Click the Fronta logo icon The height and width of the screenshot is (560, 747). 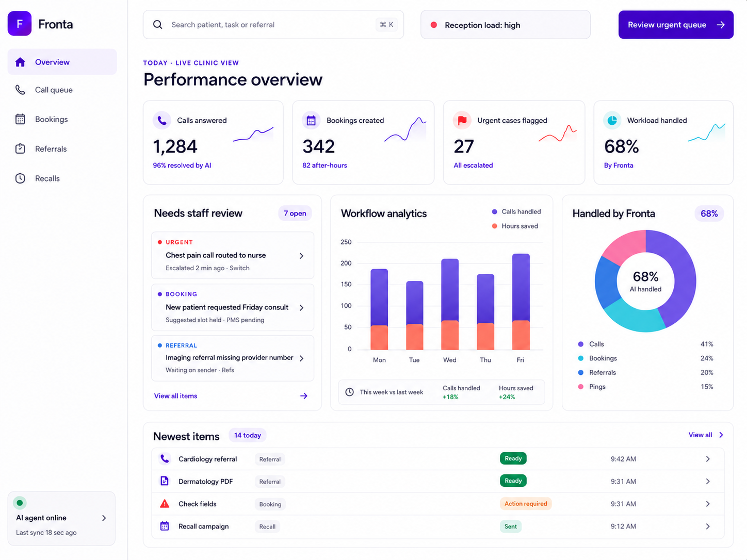click(x=20, y=24)
